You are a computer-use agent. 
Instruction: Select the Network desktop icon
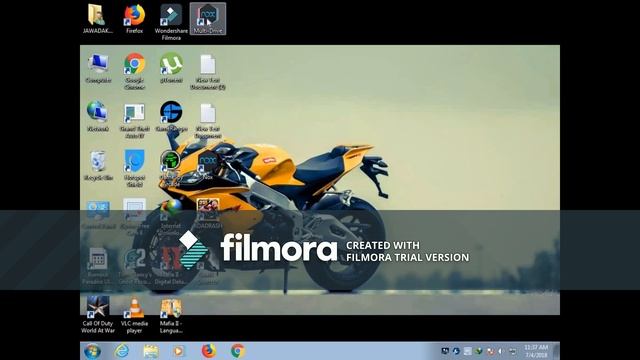coord(98,116)
